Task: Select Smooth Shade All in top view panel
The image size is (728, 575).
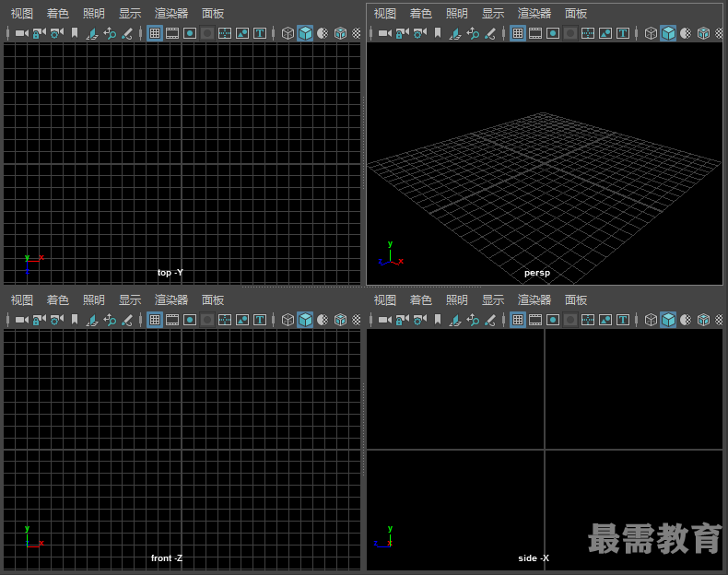Action: (305, 33)
